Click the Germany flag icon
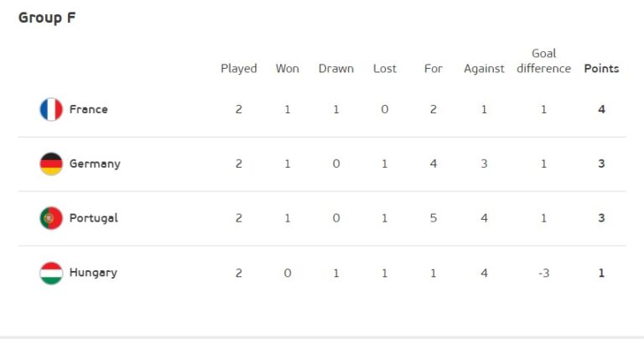Viewport: 644px width, 339px height. [51, 164]
